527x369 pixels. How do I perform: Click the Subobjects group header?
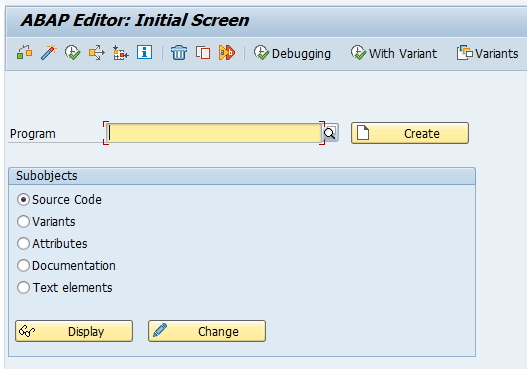[242, 176]
